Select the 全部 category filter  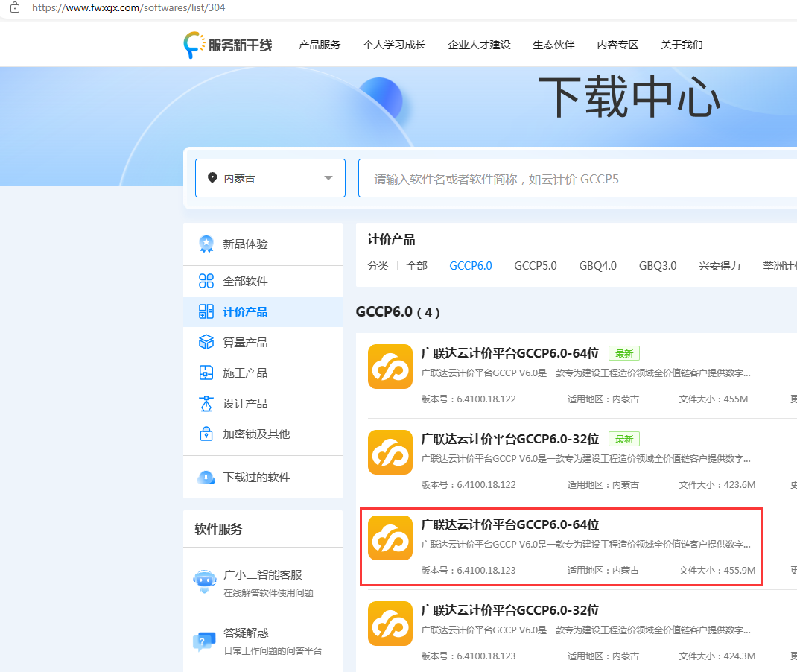[417, 266]
